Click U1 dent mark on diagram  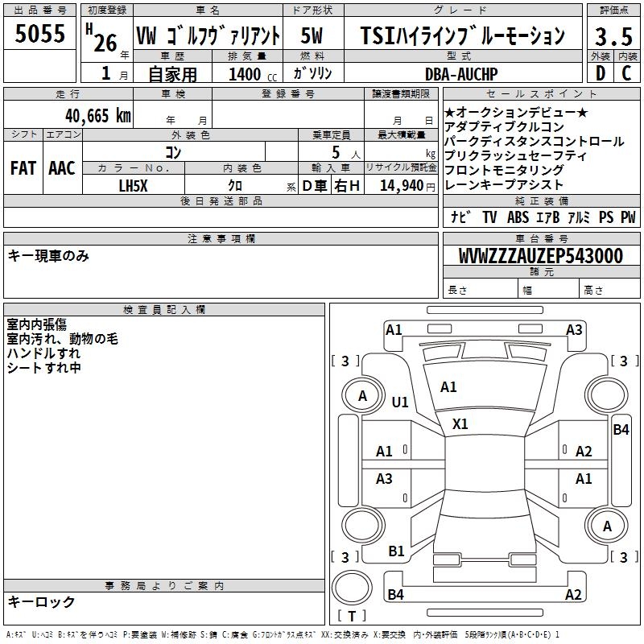399,402
